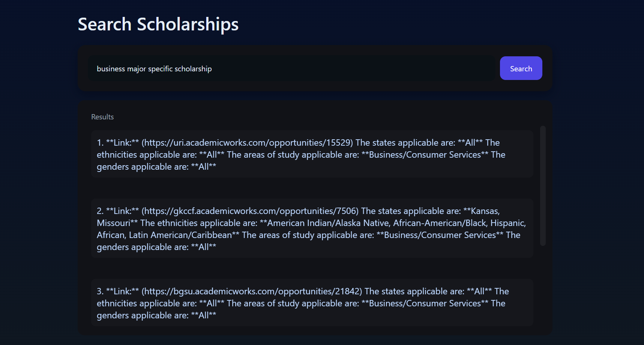Screen dimensions: 644x345
Task: Click the Results section label
Action: (x=102, y=117)
